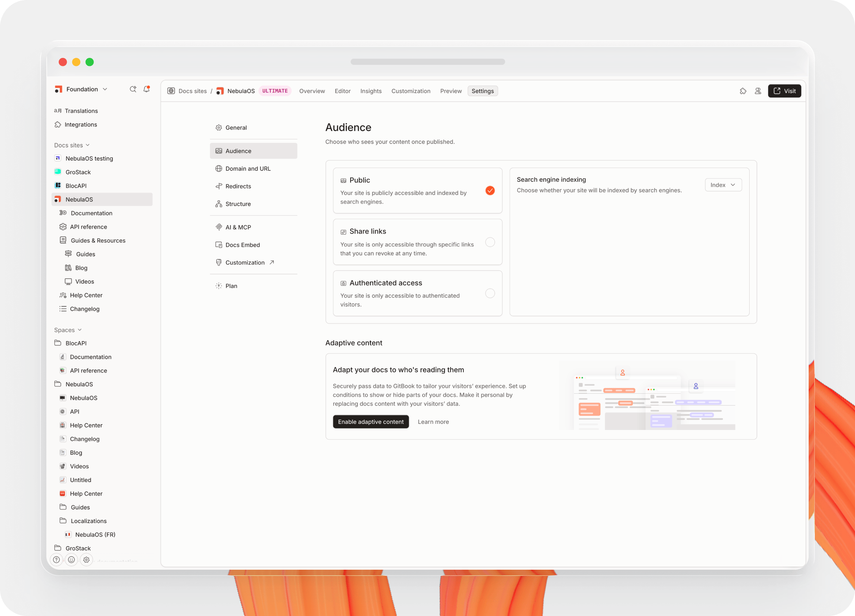The image size is (855, 616).
Task: Select the Share links radio option
Action: click(490, 242)
